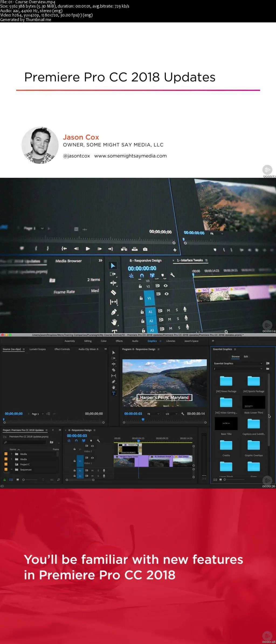Toggle the V2 lock in blurred close-up timeline
The height and width of the screenshot is (644, 276).
(x=140, y=286)
